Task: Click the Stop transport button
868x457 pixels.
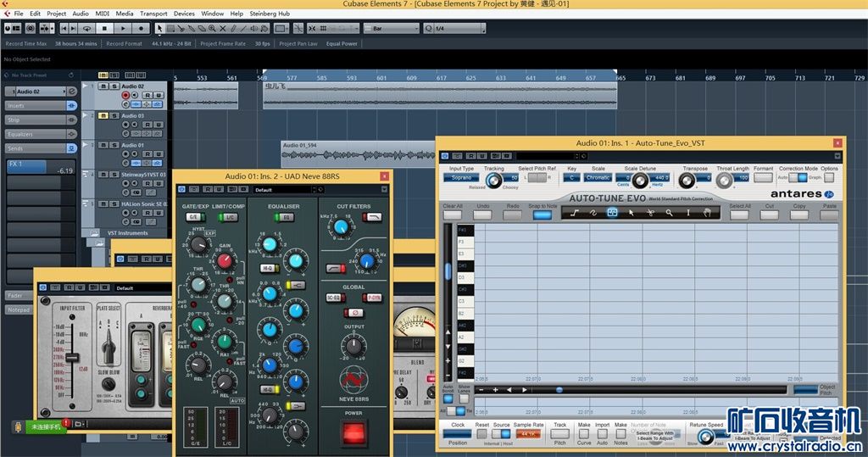Action: [104, 28]
